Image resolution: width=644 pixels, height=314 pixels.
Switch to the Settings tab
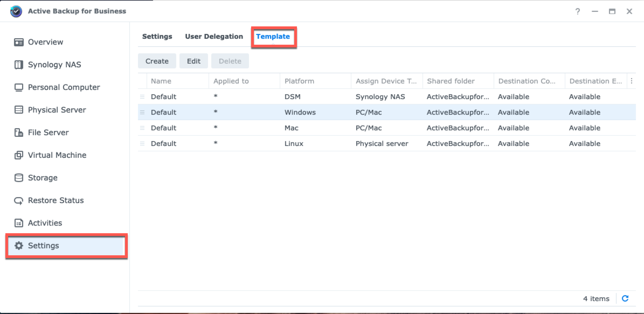click(x=157, y=36)
